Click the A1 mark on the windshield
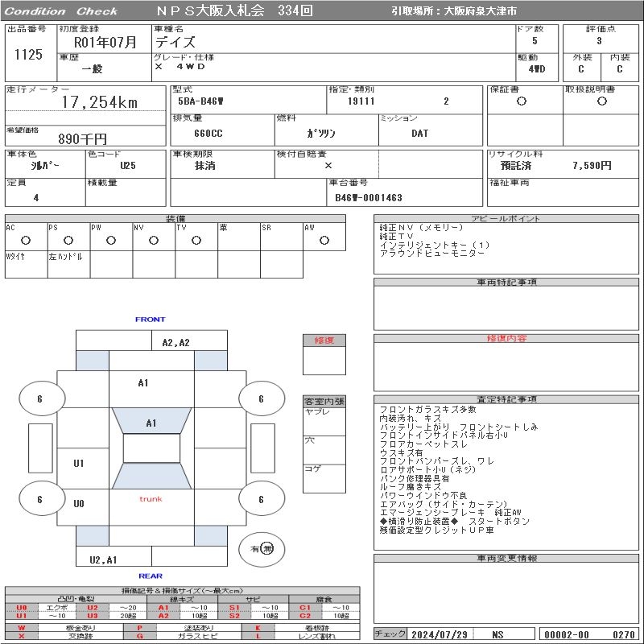 click(151, 423)
